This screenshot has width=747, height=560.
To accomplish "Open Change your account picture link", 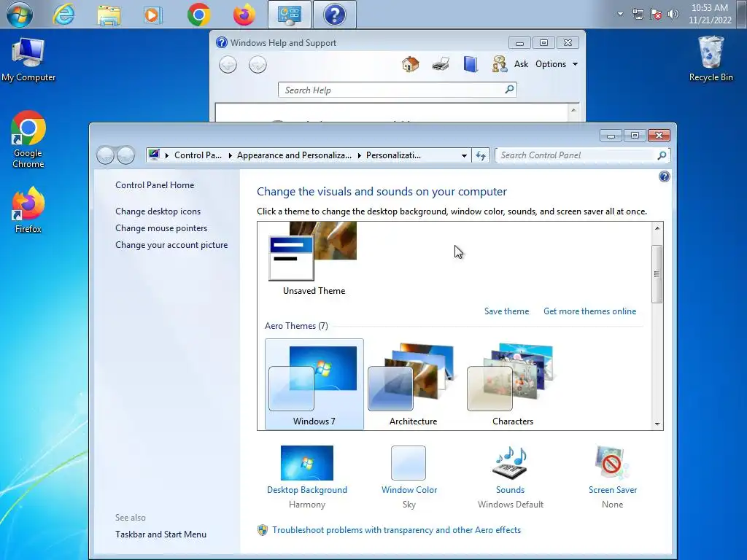I will coord(171,245).
